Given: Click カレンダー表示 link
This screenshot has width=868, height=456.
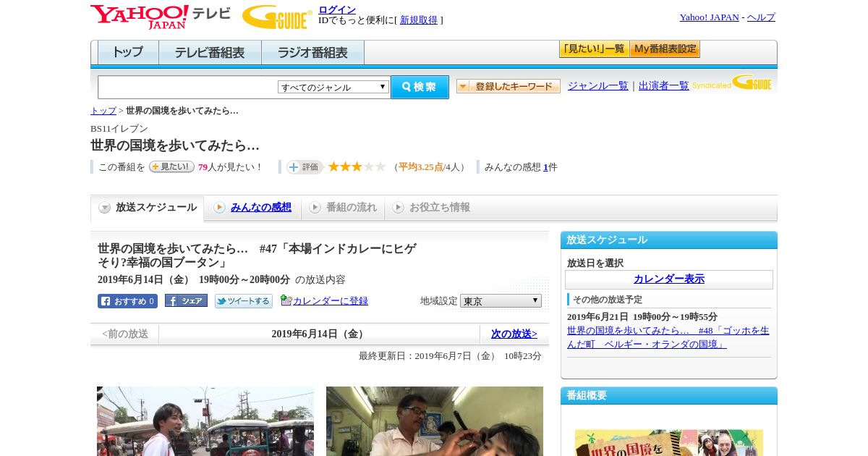Looking at the screenshot, I should (669, 279).
